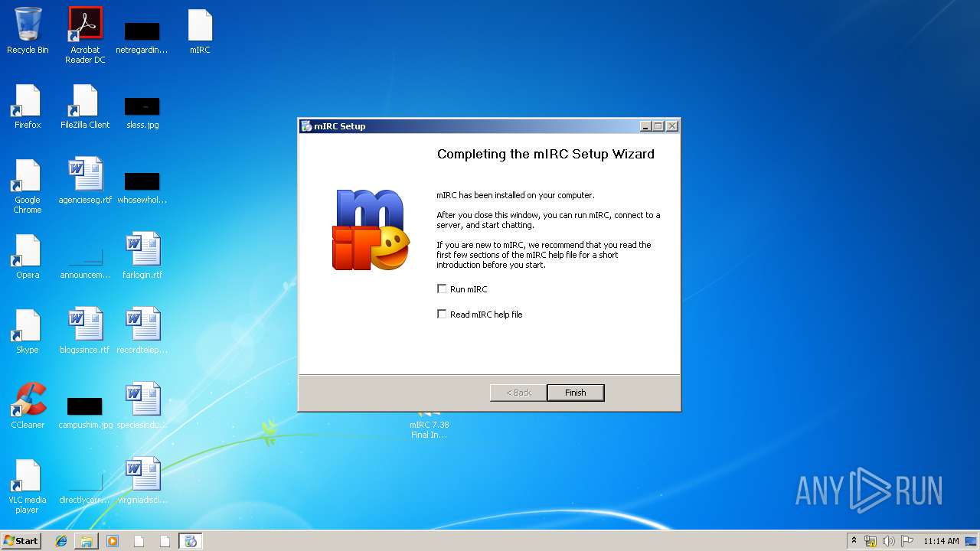This screenshot has height=551, width=980.
Task: Select the announcem desktop file
Action: coord(85,264)
